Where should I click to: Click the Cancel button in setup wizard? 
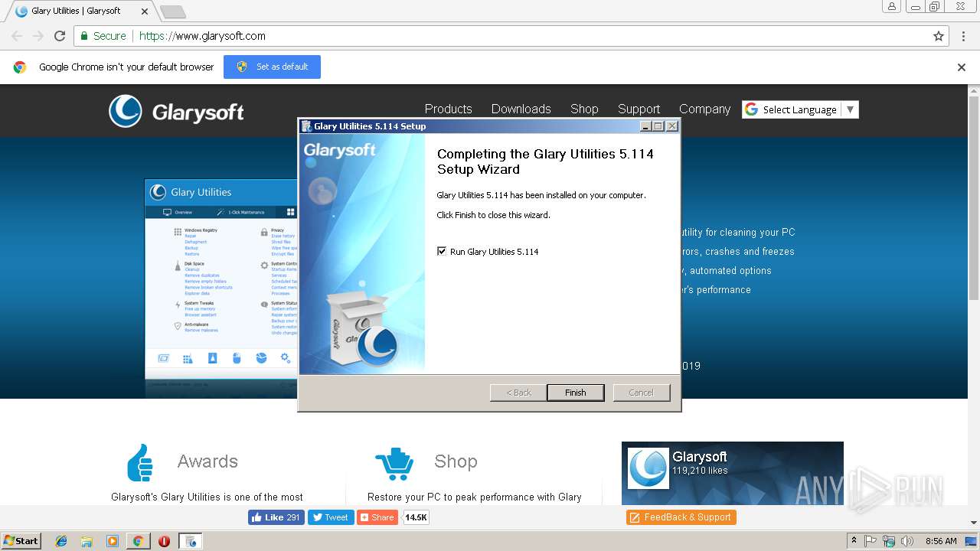click(x=641, y=393)
